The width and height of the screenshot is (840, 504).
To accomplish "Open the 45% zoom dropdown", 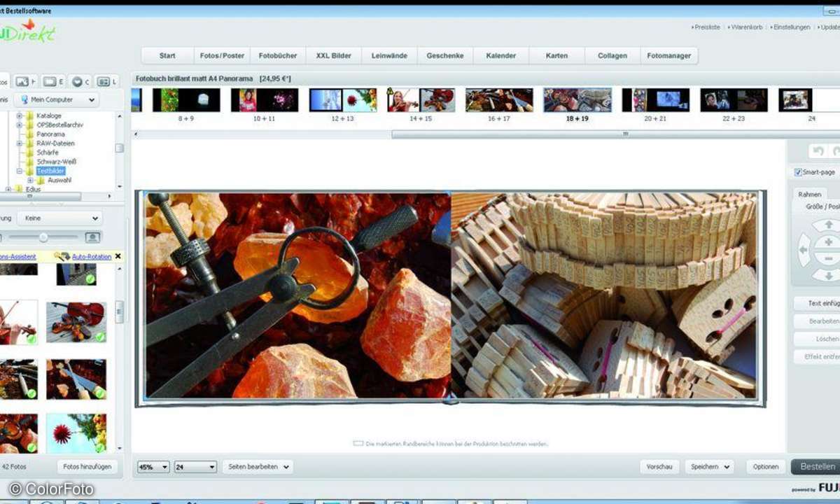I will [x=153, y=467].
